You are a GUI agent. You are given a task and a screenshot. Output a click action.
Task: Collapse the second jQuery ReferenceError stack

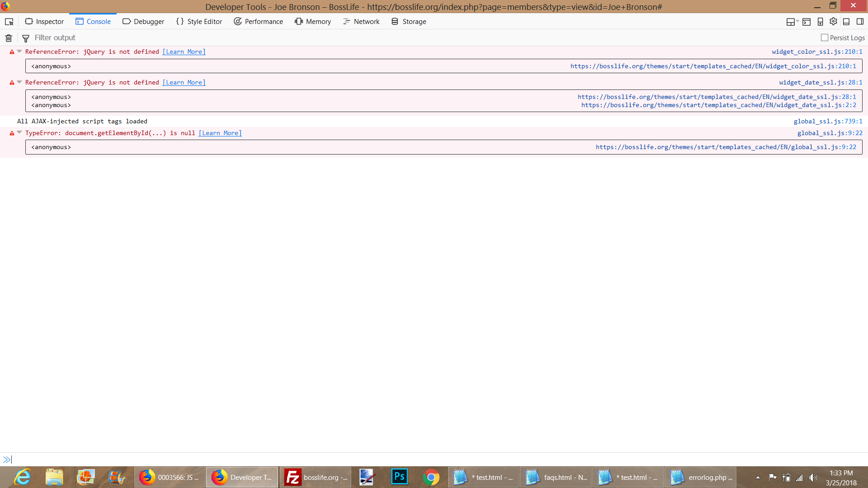(x=19, y=82)
